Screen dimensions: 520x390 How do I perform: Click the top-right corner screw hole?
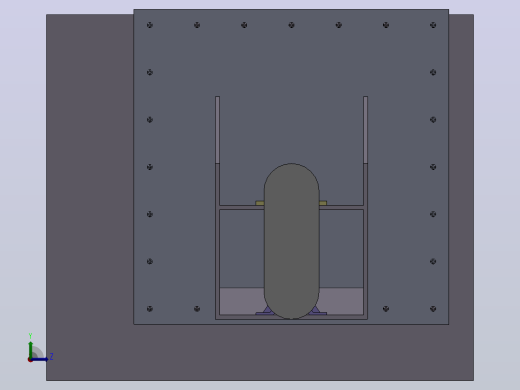click(433, 25)
